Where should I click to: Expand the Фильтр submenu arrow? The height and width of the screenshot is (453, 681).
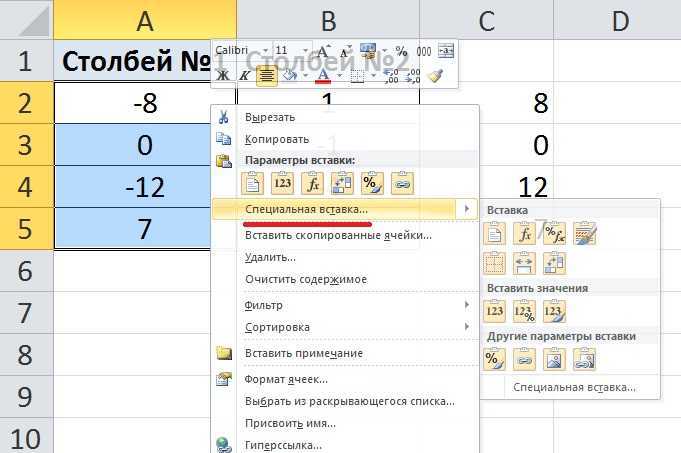(x=467, y=305)
